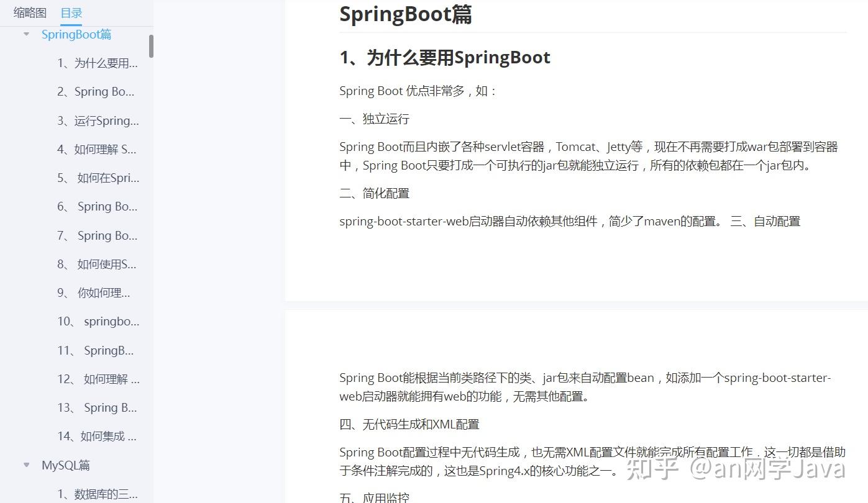868x503 pixels.
Task: Open entry 10、springbo... in contents
Action: [97, 321]
